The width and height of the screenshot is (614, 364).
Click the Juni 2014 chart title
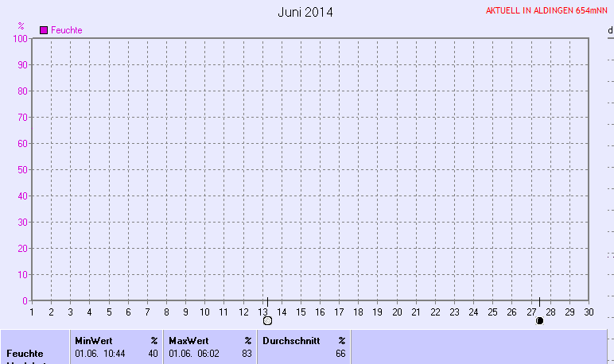305,12
